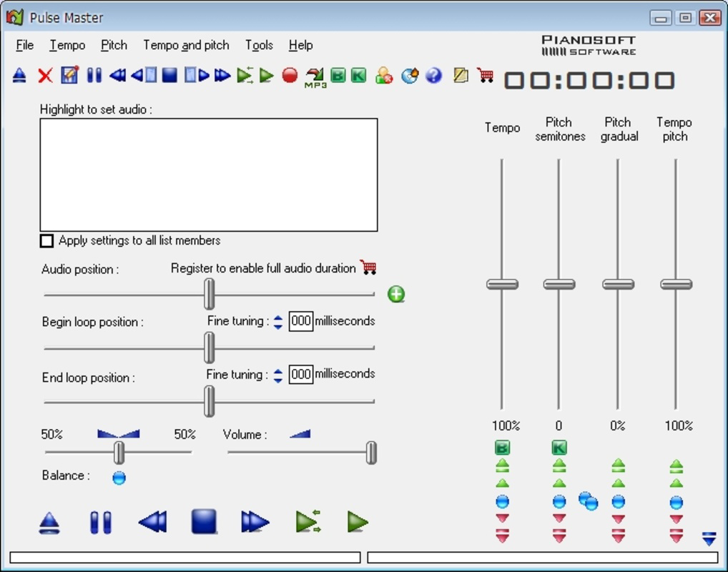The width and height of the screenshot is (728, 572).
Task: Click the large eject button in the bottom row
Action: tap(49, 523)
